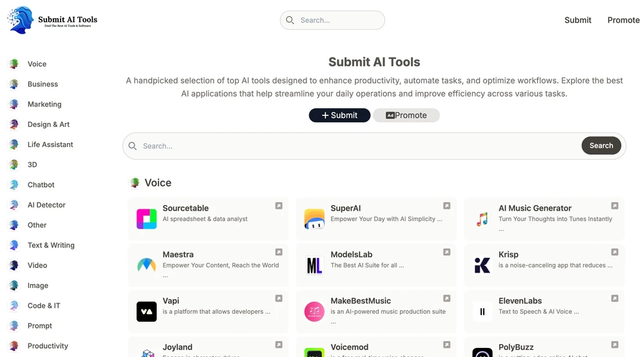
Task: Open Joyland external link icon
Action: pyautogui.click(x=279, y=345)
